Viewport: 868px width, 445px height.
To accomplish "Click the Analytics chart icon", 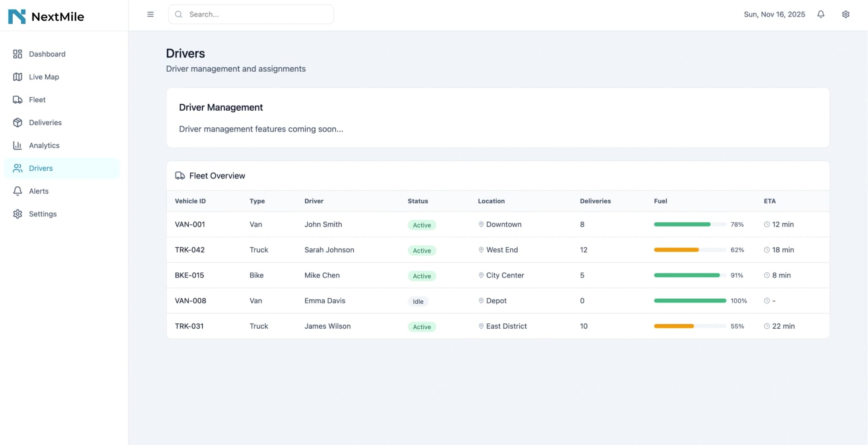I will [17, 146].
